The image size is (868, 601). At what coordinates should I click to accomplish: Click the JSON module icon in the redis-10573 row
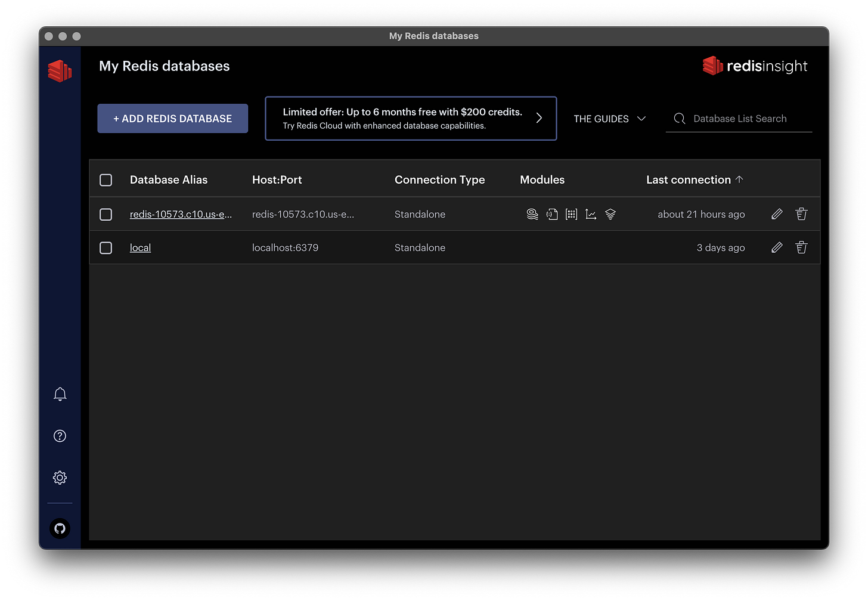tap(552, 214)
